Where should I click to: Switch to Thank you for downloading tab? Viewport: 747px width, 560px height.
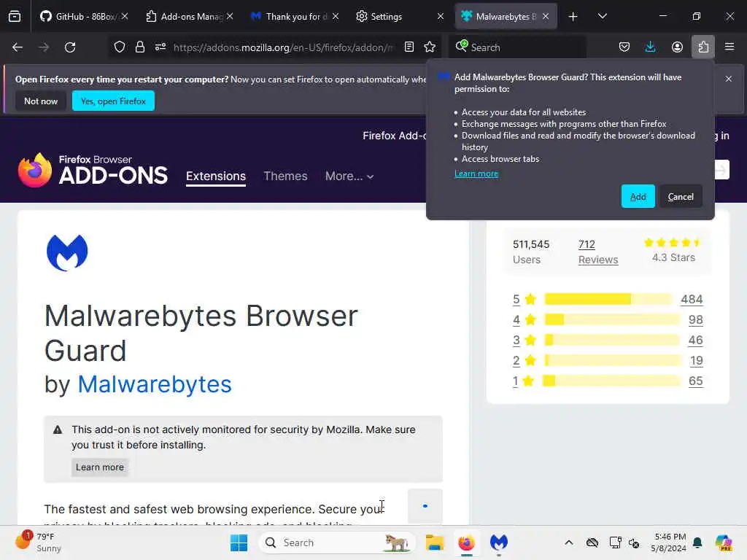tap(290, 16)
